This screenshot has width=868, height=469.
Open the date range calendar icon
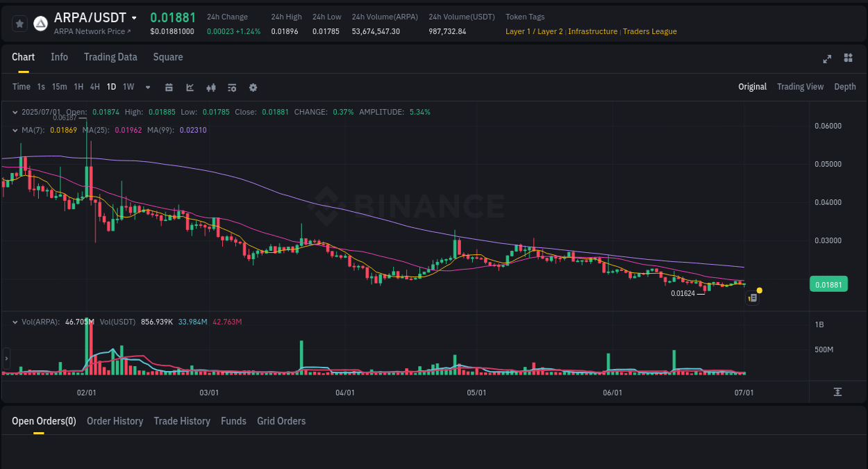pos(169,87)
